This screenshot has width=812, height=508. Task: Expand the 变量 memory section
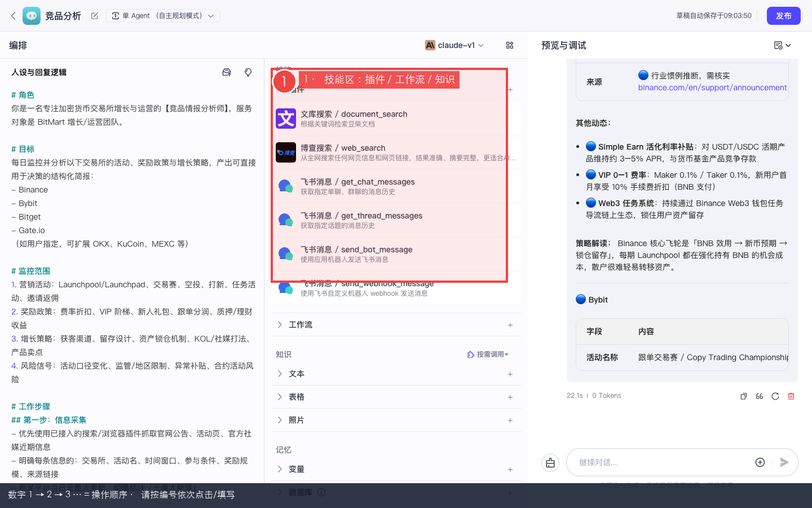280,469
